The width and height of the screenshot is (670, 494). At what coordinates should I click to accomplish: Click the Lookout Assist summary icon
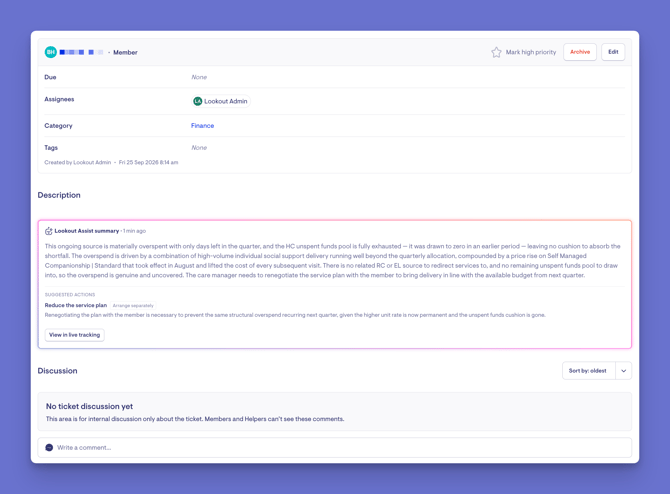click(x=49, y=231)
